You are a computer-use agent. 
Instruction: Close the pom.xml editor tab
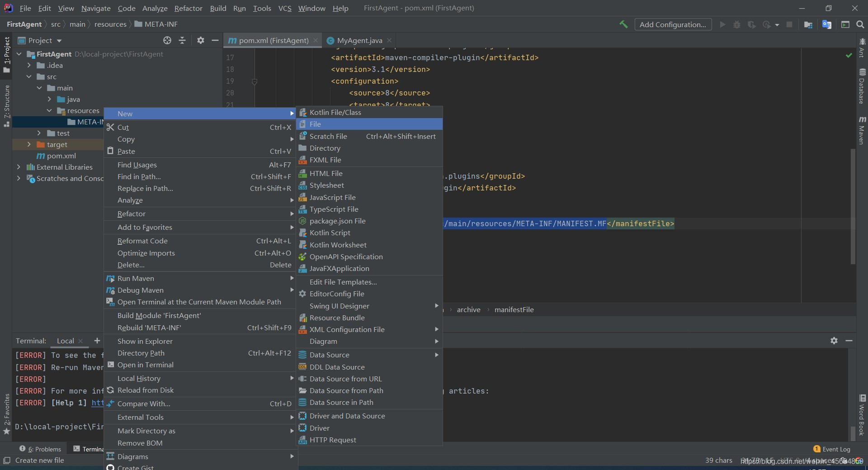tap(316, 40)
